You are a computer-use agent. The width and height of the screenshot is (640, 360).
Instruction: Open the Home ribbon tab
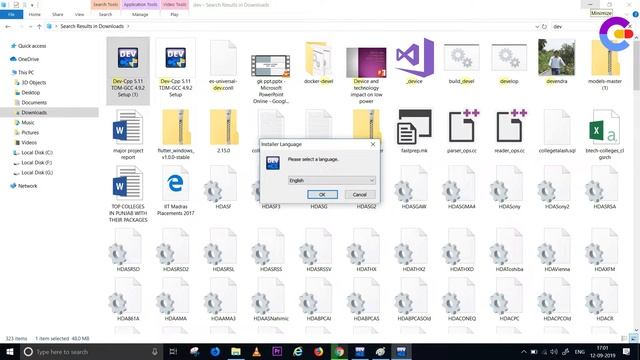tap(35, 14)
